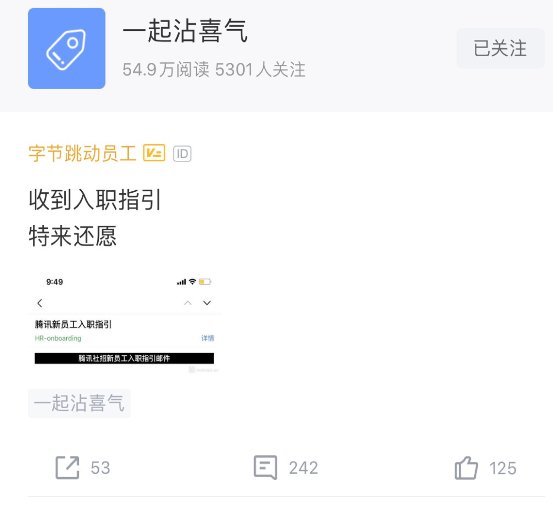Click the down chevron in email screenshot
Image resolution: width=553 pixels, height=512 pixels.
(207, 303)
